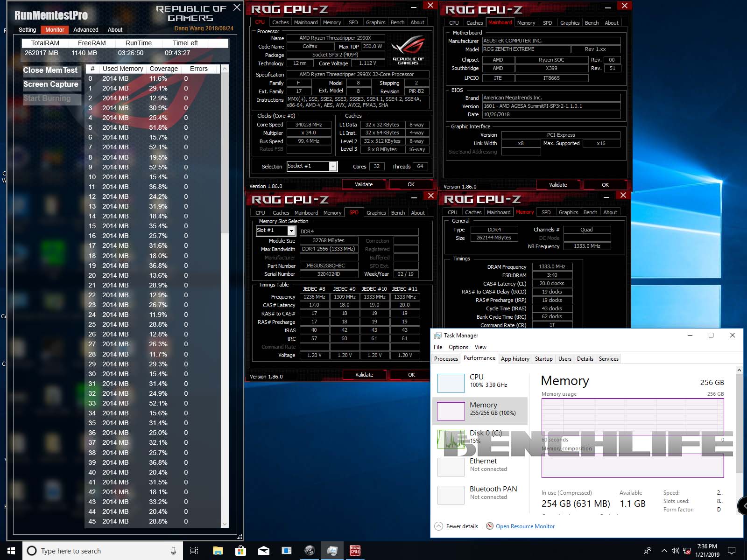Click the Task View taskbar icon
747x560 pixels.
tap(194, 551)
